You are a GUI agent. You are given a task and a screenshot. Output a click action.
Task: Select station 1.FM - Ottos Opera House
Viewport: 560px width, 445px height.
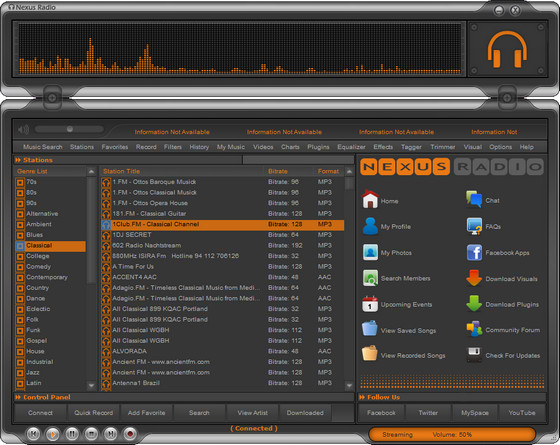[x=222, y=203]
